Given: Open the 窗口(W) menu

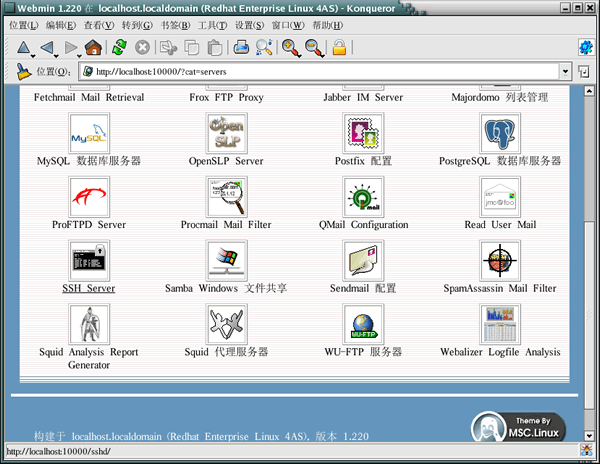Looking at the screenshot, I should tap(288, 25).
